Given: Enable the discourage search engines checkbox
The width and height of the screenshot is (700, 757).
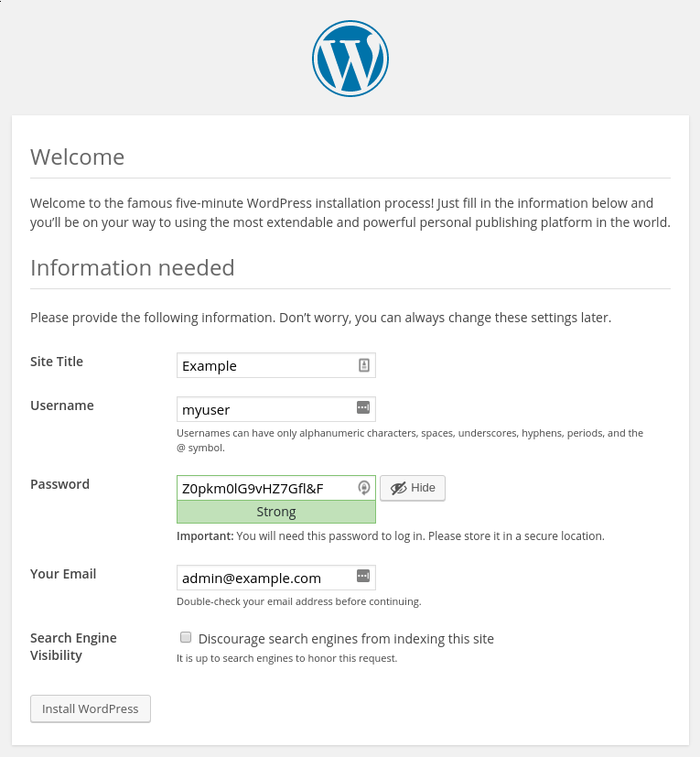Looking at the screenshot, I should click(x=186, y=638).
